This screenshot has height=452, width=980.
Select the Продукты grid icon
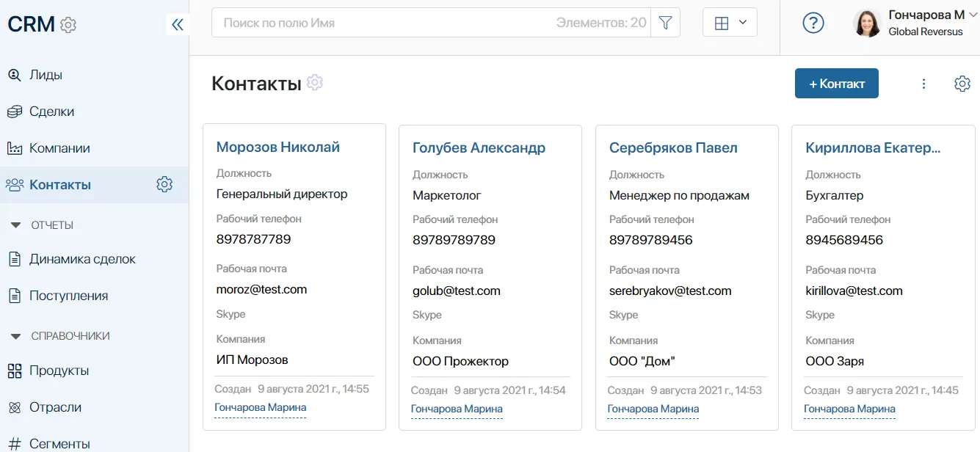[16, 371]
